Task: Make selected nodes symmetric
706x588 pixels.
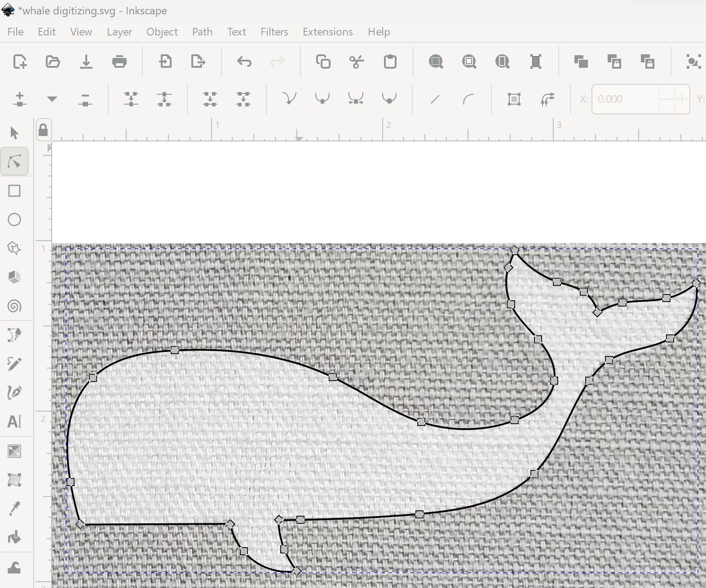Action: pos(356,99)
